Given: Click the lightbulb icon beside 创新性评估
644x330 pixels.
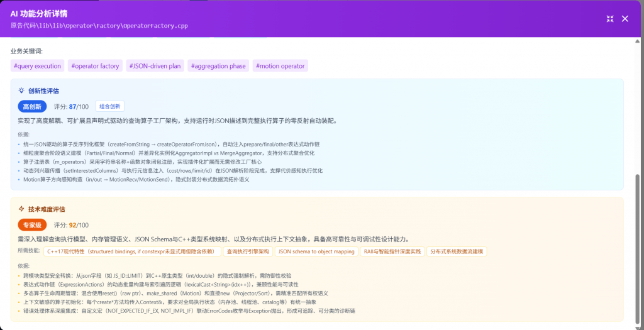Looking at the screenshot, I should click(21, 91).
